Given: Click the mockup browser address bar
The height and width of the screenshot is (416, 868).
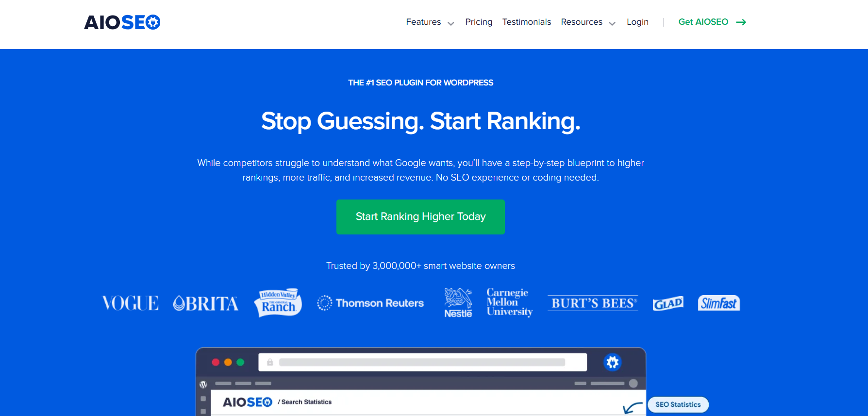Looking at the screenshot, I should click(x=422, y=362).
